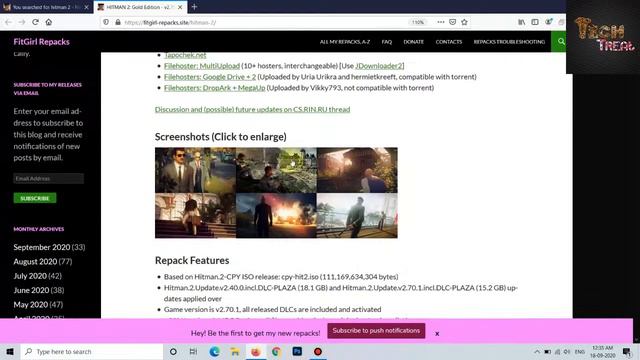Open the CS.RIN.RU discussion thread link

point(252,109)
